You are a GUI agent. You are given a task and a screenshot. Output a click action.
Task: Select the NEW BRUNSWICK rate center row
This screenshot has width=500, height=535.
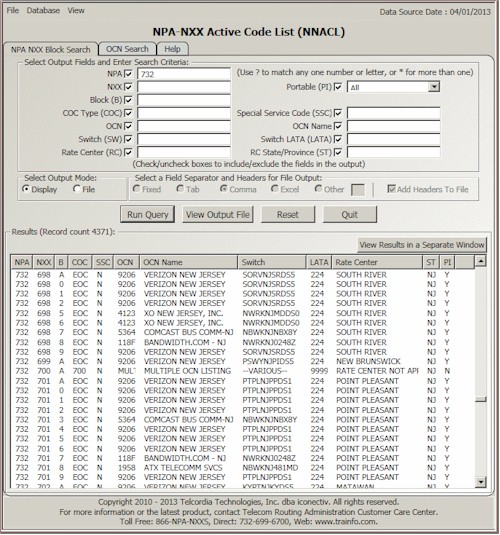242,361
